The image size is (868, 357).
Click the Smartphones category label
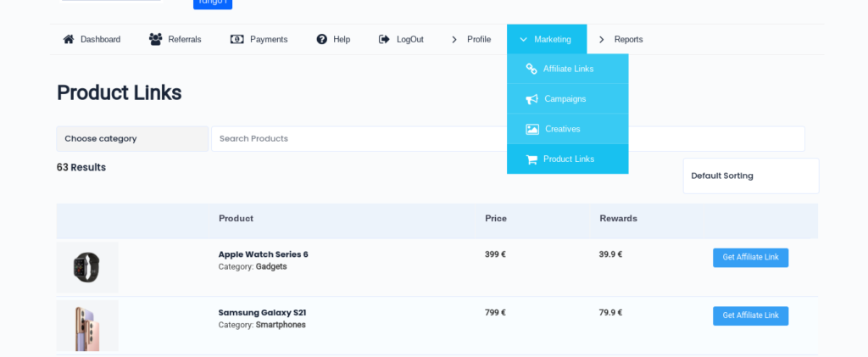tap(281, 325)
